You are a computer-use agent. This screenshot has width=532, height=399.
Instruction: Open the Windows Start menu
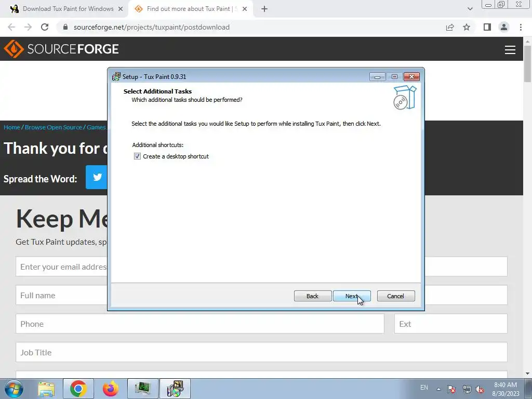pyautogui.click(x=14, y=389)
